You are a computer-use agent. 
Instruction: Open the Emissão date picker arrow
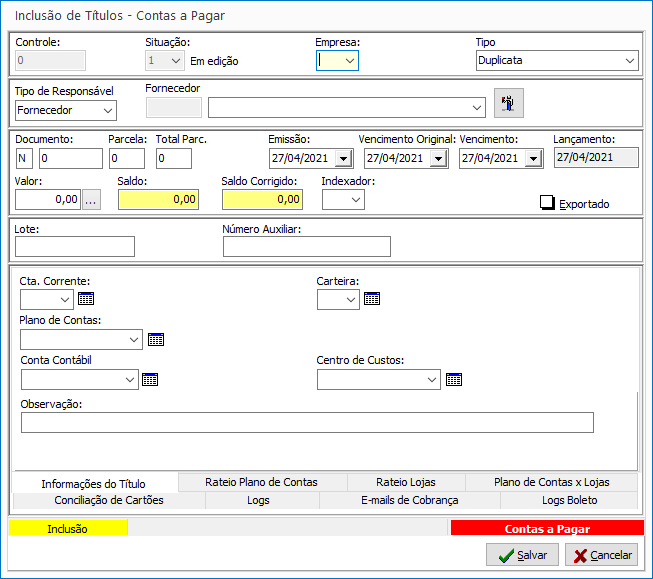click(x=343, y=158)
